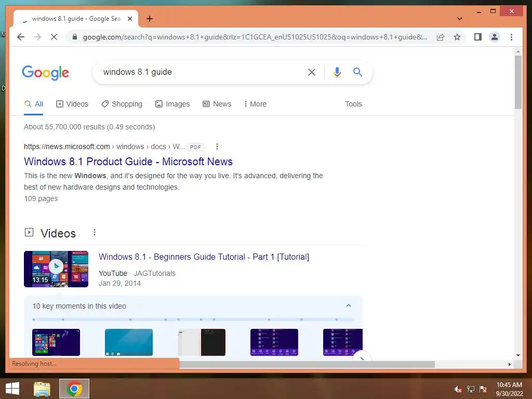Close the windows 8.1 guide tab

129,19
